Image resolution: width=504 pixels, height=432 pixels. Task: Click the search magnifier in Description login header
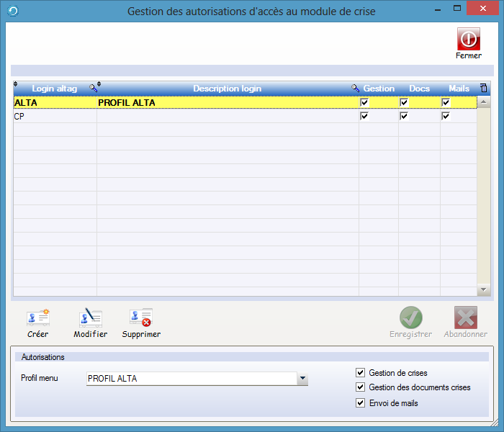355,89
